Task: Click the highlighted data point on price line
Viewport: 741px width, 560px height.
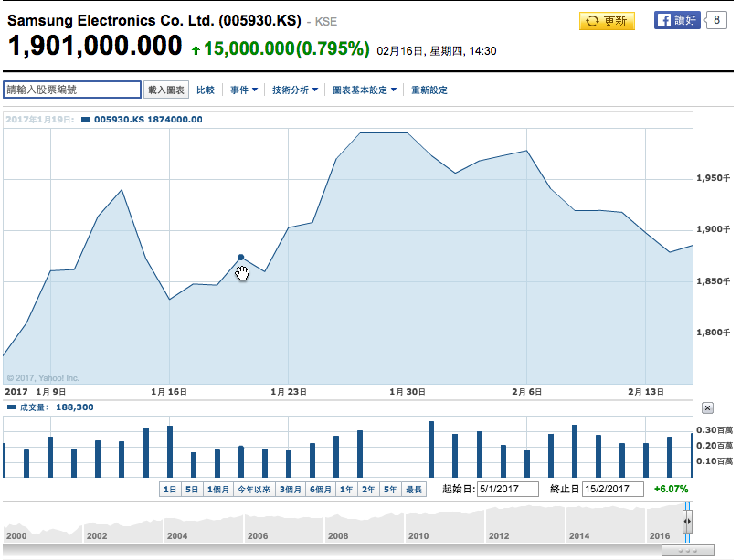Action: click(241, 258)
